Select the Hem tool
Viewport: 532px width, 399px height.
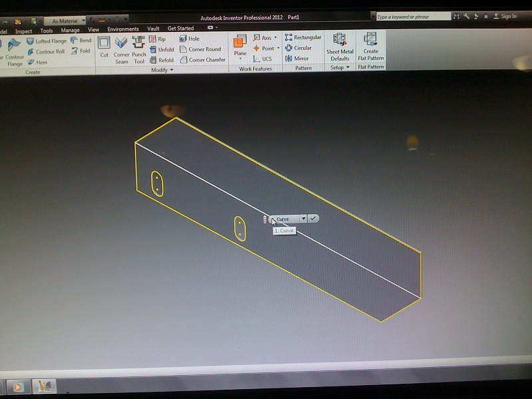[x=37, y=62]
